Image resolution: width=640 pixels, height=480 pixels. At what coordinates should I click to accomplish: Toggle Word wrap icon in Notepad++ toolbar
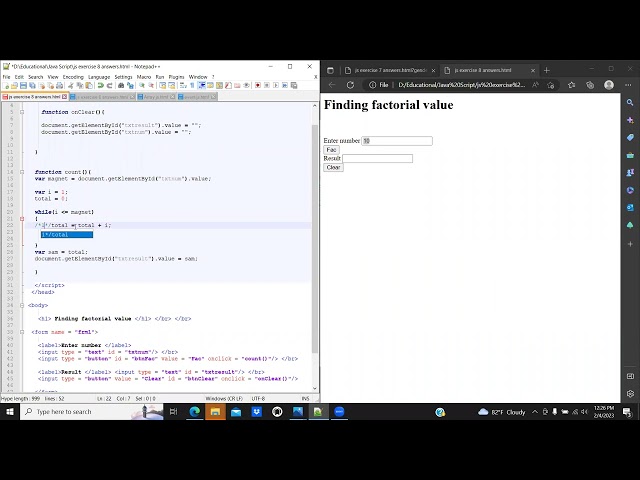pyautogui.click(x=183, y=85)
